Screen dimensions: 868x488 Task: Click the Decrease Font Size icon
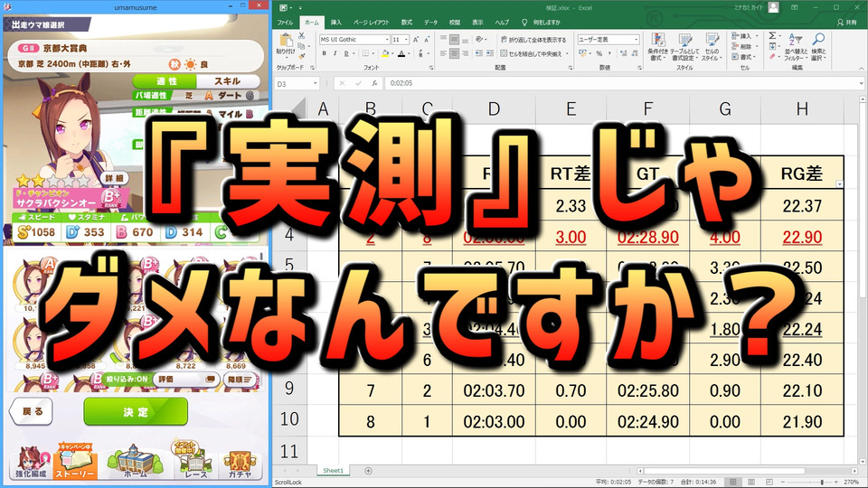coord(427,40)
